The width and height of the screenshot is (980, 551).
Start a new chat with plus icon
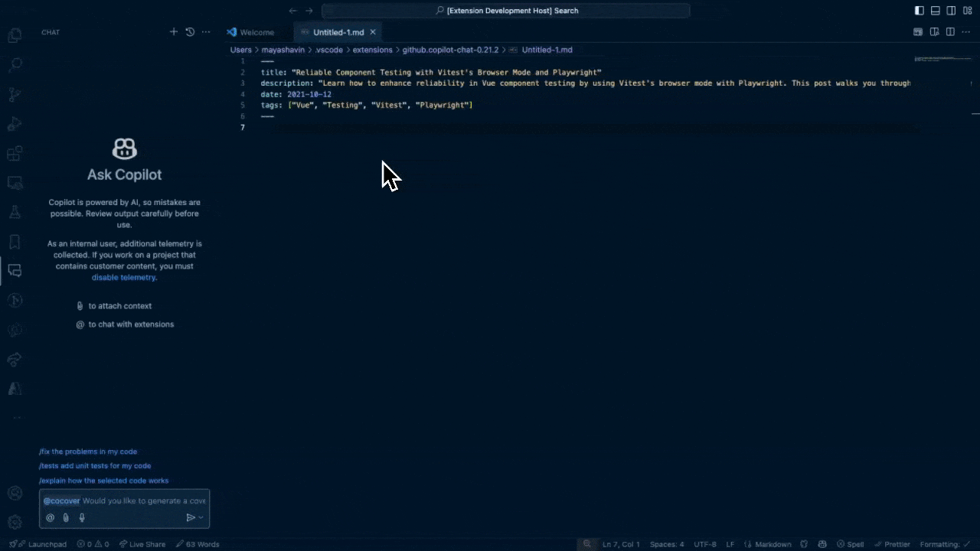tap(174, 32)
